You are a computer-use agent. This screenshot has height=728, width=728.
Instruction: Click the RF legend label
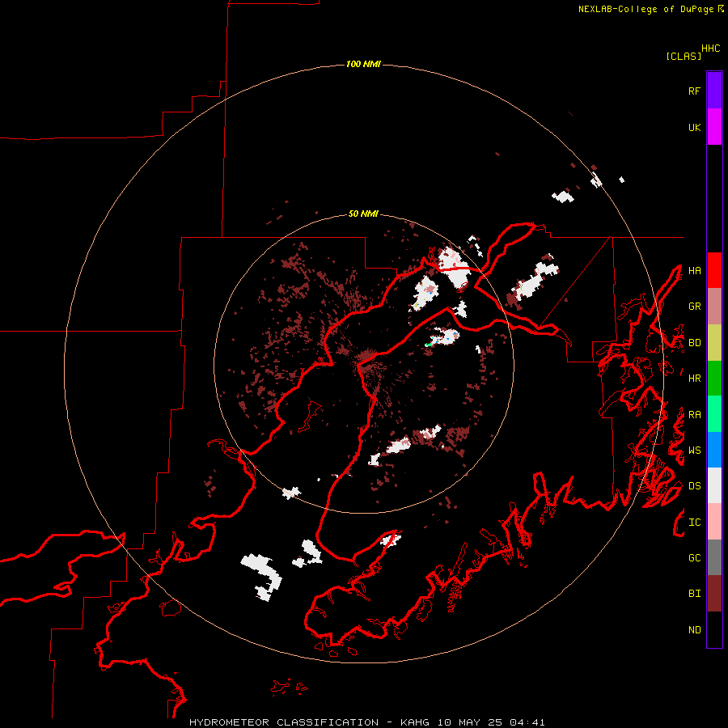point(694,91)
